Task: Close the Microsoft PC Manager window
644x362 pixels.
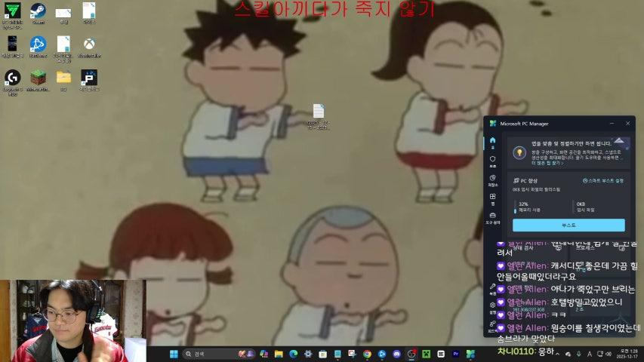Action: coord(627,124)
